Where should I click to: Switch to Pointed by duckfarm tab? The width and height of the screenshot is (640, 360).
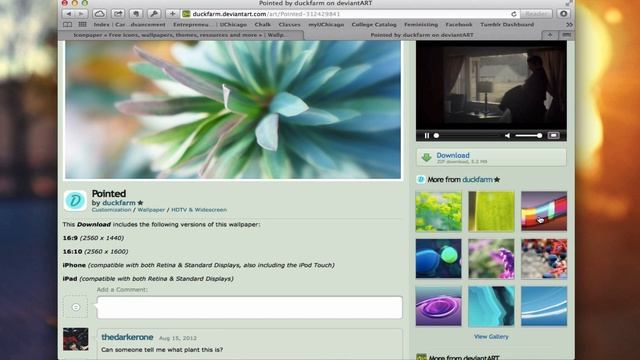pyautogui.click(x=422, y=35)
